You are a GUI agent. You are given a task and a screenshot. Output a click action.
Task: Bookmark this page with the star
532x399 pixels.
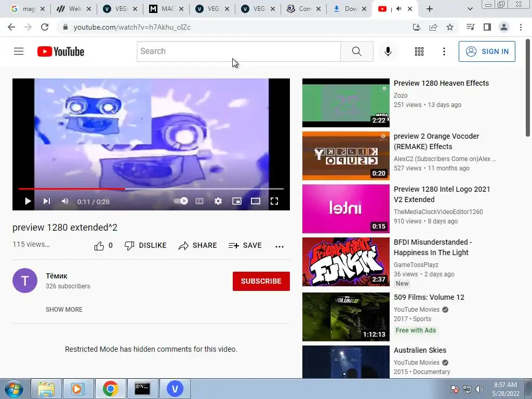(450, 27)
